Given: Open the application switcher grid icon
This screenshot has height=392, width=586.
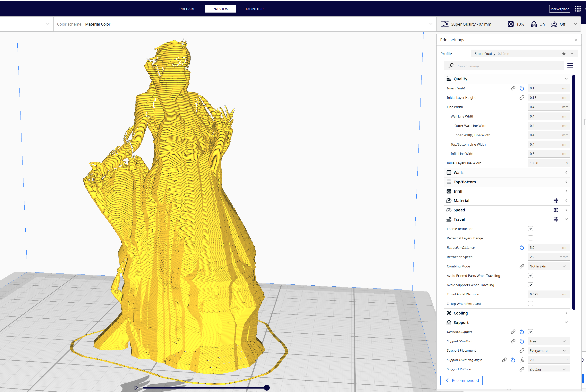Looking at the screenshot, I should pos(578,9).
